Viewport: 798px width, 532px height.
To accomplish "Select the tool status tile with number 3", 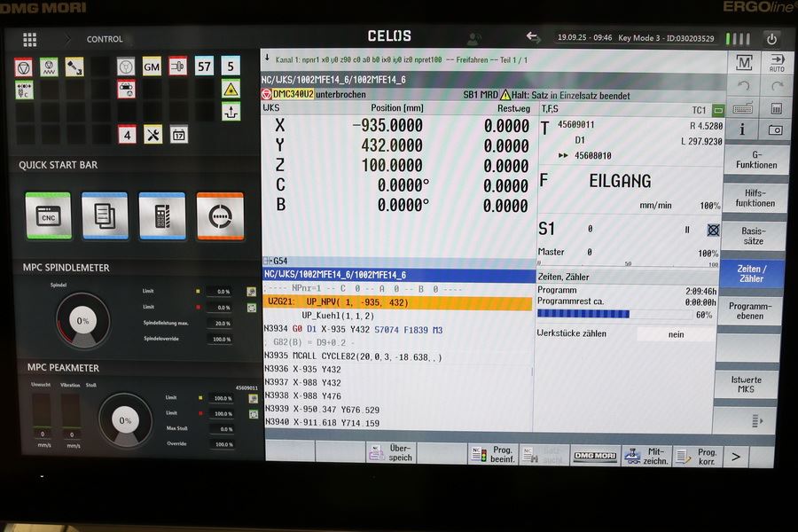I will (74, 67).
